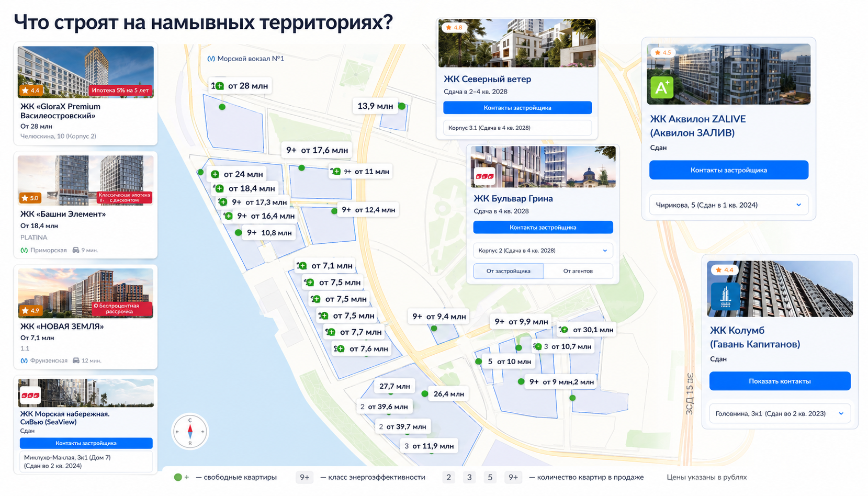The image size is (868, 496).
Task: Click the green plus marker beside 'от 7,1 млн'
Action: pos(302,266)
